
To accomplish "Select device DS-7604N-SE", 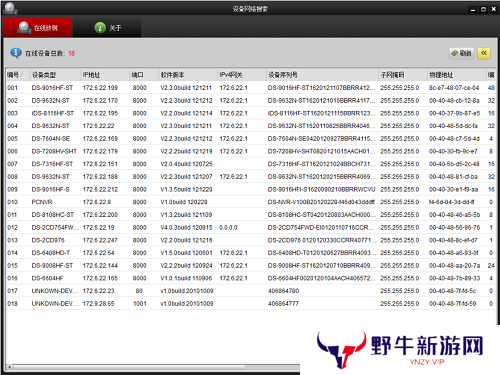I will tap(51, 139).
